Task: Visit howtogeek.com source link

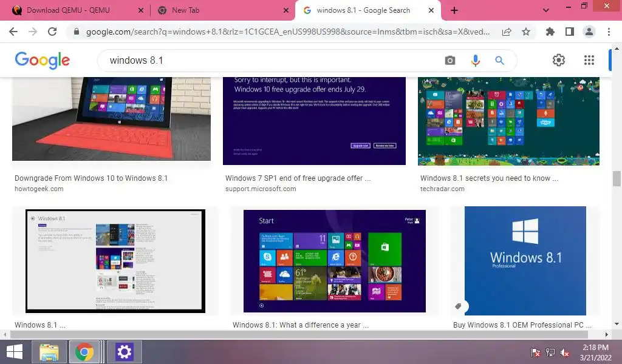Action: tap(39, 189)
